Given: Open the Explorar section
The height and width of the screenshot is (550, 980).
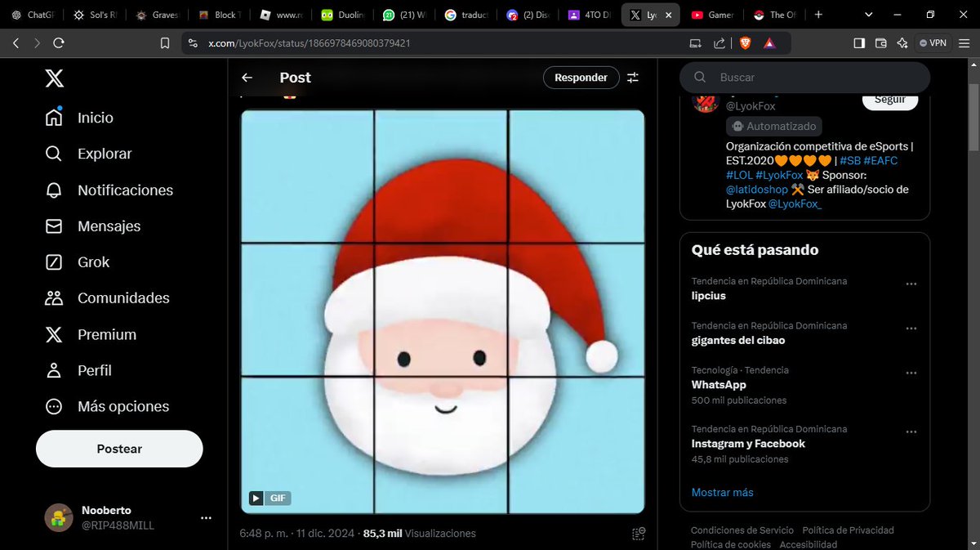Looking at the screenshot, I should 88,154.
